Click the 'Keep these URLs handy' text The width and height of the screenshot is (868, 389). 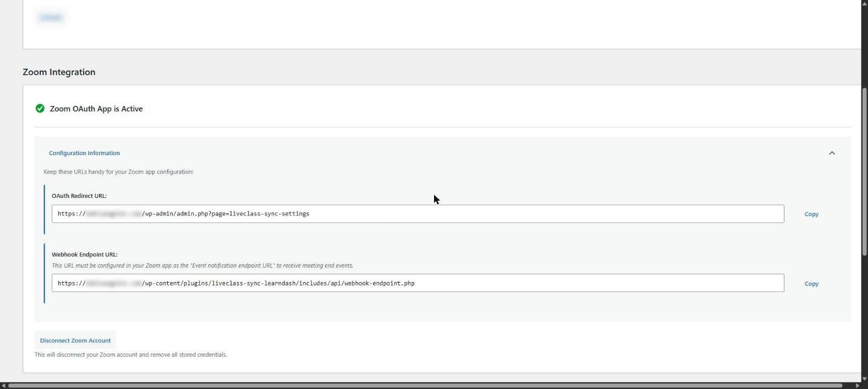click(118, 172)
